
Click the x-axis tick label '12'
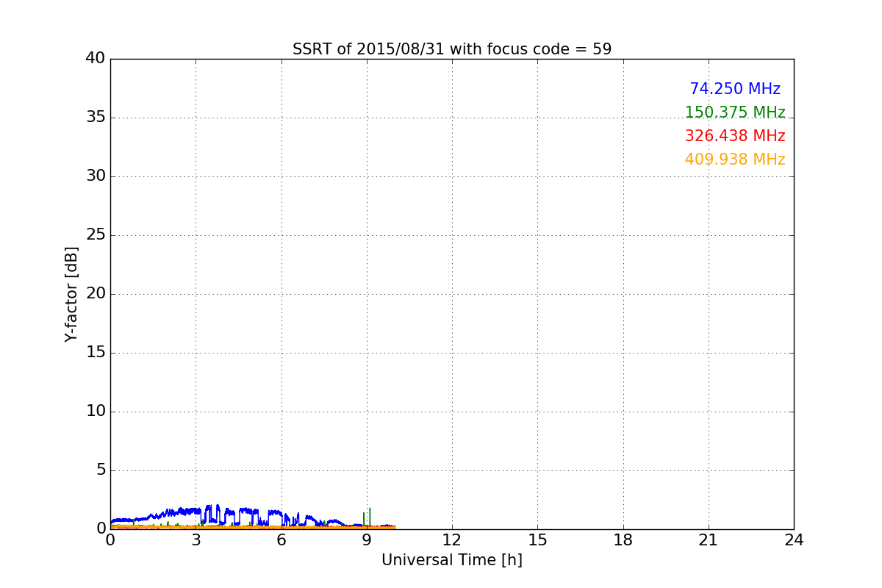pyautogui.click(x=452, y=540)
